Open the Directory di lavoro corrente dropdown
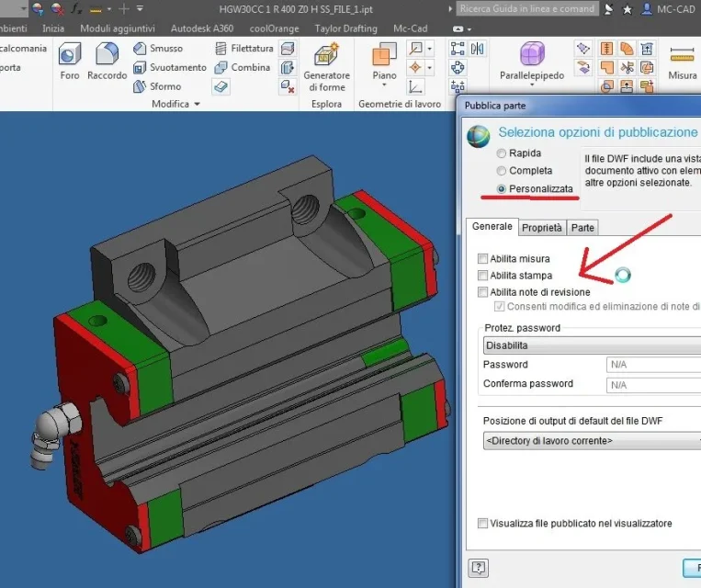Screen dimensions: 701x588 [592, 441]
